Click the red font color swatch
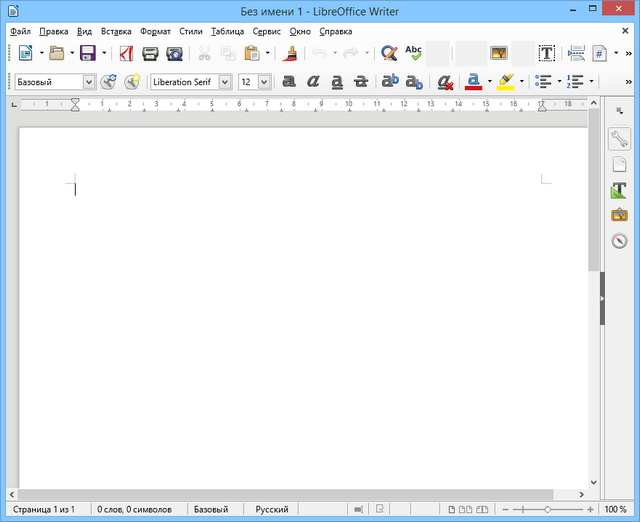640x522 pixels. pyautogui.click(x=474, y=82)
